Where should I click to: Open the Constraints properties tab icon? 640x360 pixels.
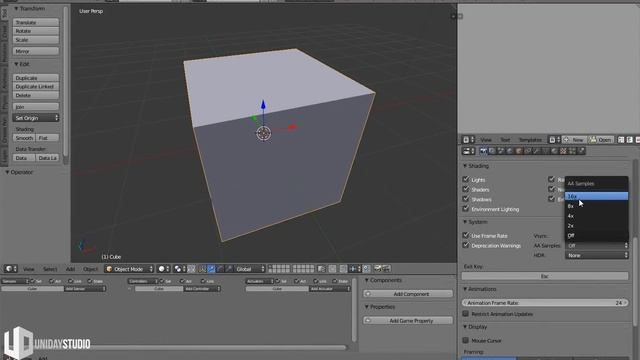(528, 151)
